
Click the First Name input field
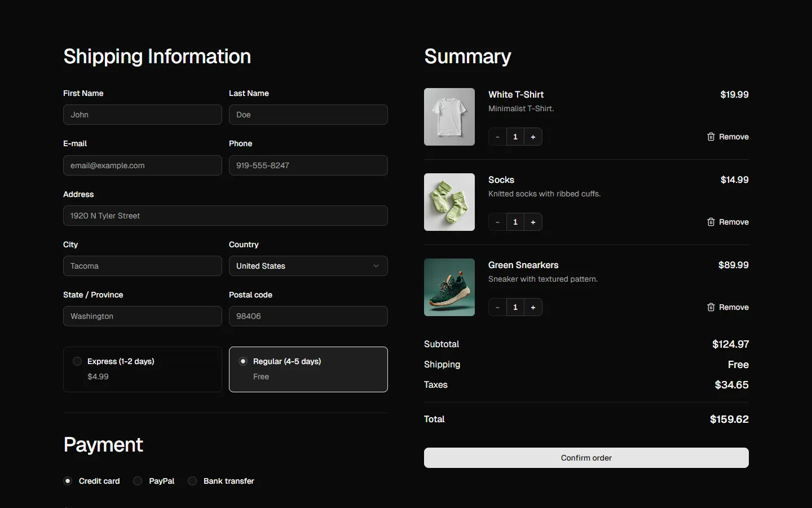(x=142, y=115)
